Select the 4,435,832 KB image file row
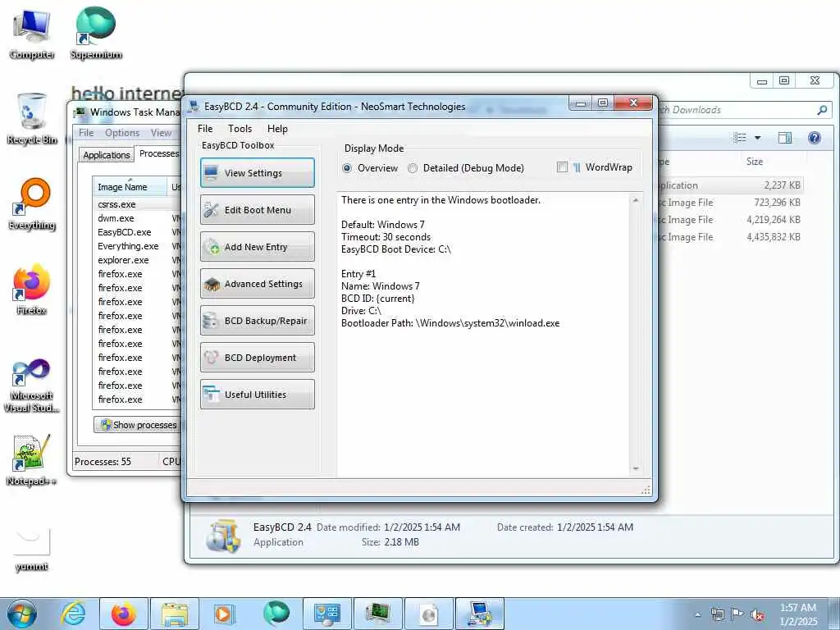Image resolution: width=840 pixels, height=630 pixels. (x=731, y=237)
